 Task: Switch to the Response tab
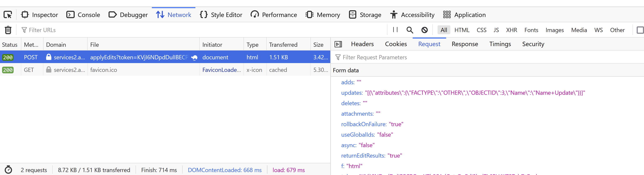[465, 44]
